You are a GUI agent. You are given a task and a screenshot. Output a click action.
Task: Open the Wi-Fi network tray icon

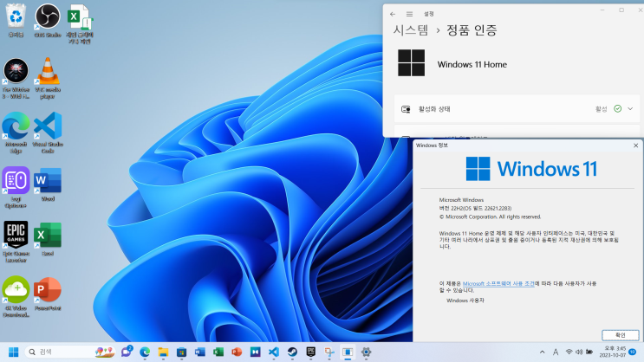(x=569, y=352)
